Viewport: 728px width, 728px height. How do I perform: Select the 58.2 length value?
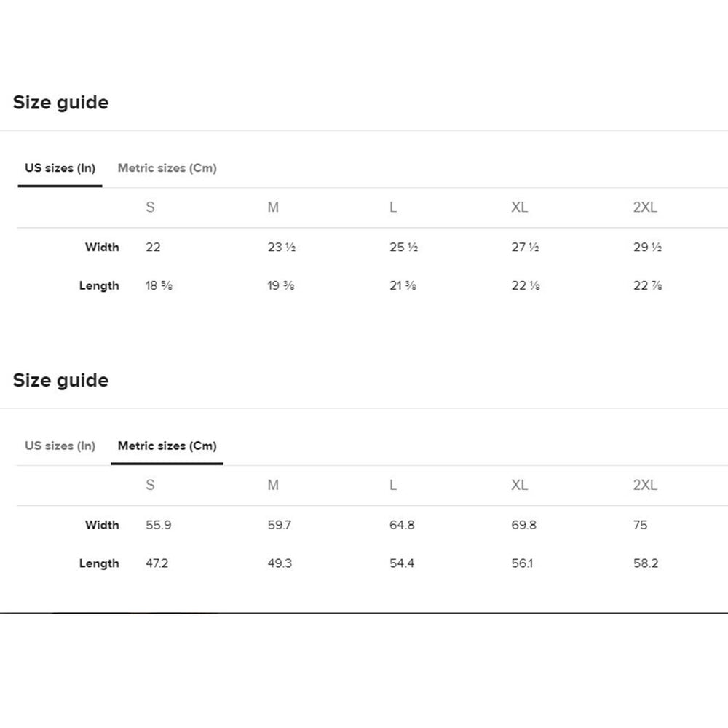(646, 563)
